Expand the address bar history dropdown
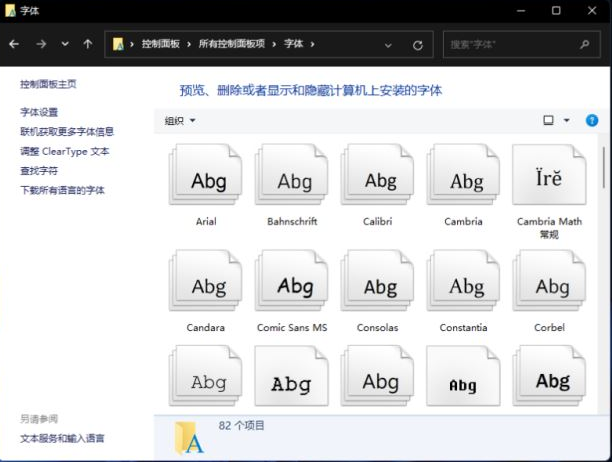 point(388,45)
